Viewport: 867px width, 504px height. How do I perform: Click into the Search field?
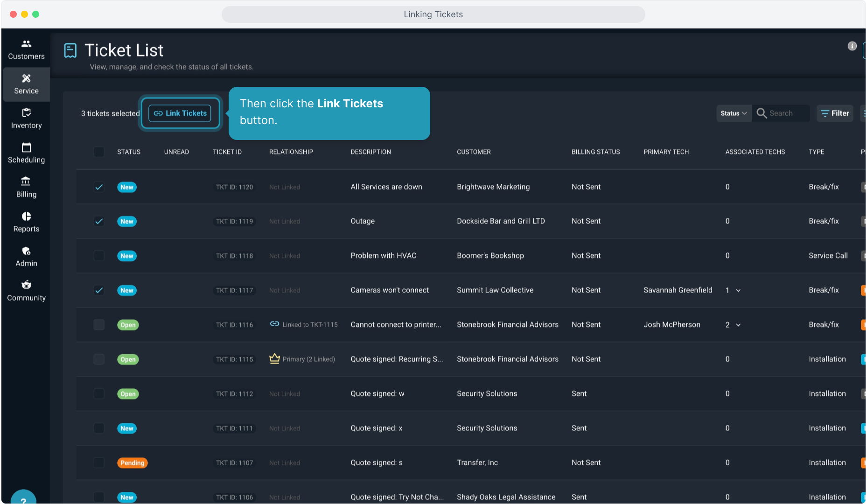[x=787, y=113]
